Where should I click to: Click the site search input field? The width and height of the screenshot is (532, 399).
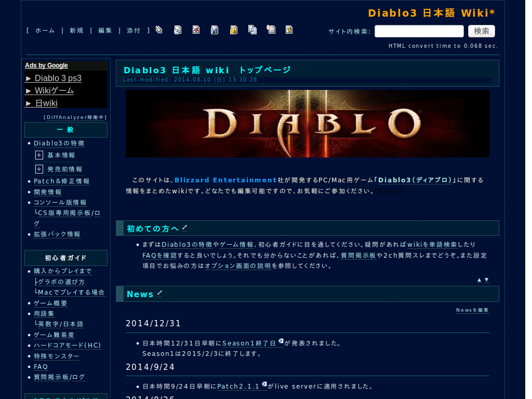pos(419,31)
